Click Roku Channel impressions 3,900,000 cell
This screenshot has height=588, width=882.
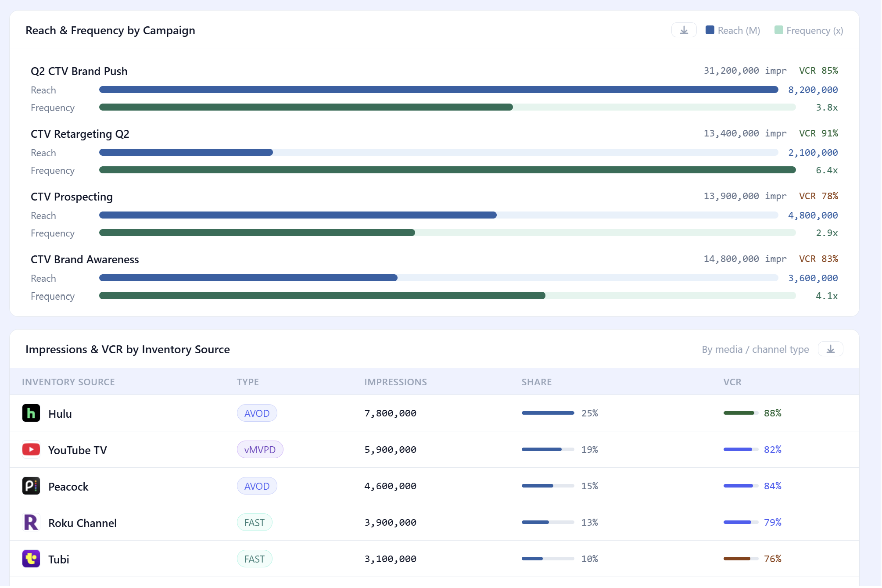[391, 523]
